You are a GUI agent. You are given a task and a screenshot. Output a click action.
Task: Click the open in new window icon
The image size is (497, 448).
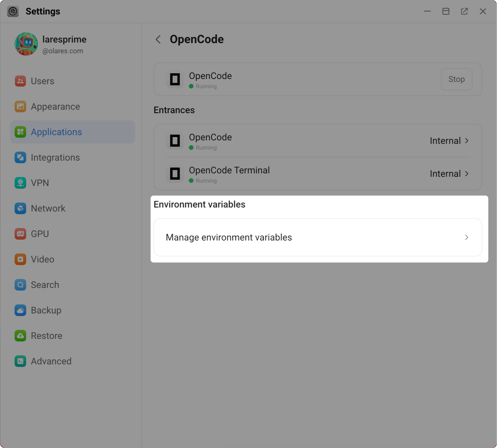[x=464, y=11]
